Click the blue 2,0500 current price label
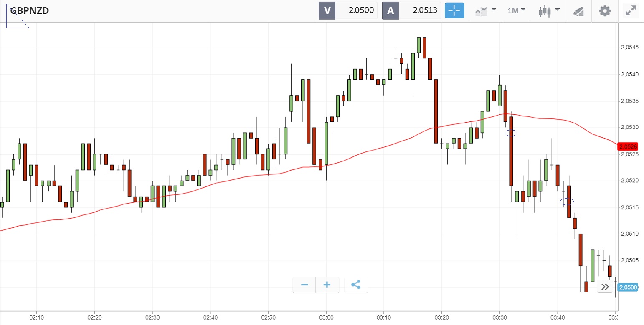 628,287
